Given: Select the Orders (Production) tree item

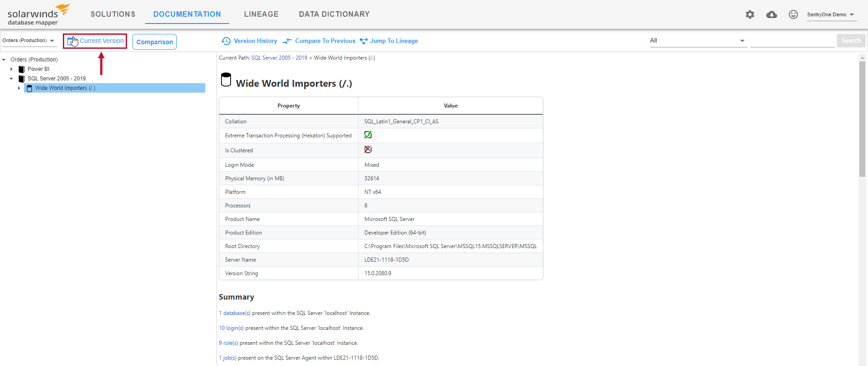Looking at the screenshot, I should click(34, 60).
